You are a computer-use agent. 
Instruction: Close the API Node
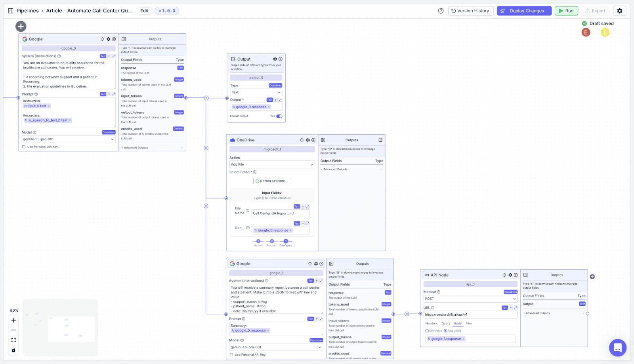click(516, 275)
